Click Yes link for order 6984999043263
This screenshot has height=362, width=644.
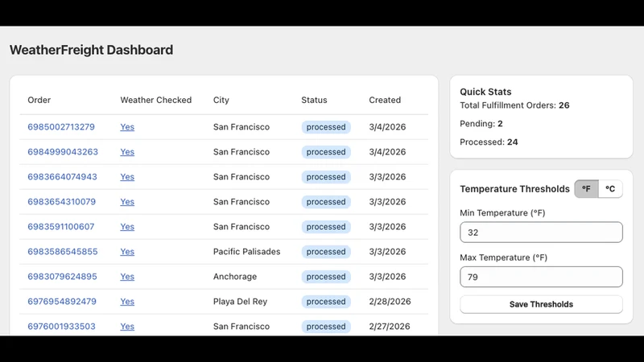click(127, 152)
